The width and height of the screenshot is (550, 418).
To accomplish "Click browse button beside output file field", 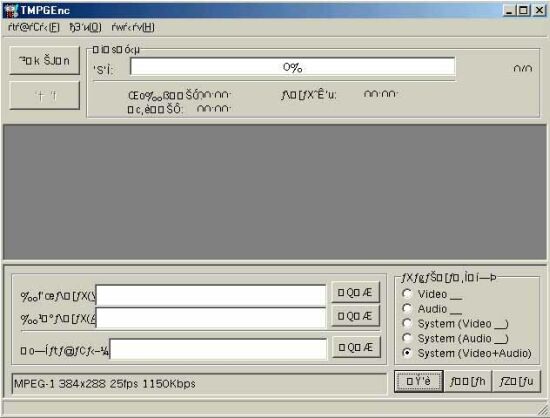I will coord(356,347).
